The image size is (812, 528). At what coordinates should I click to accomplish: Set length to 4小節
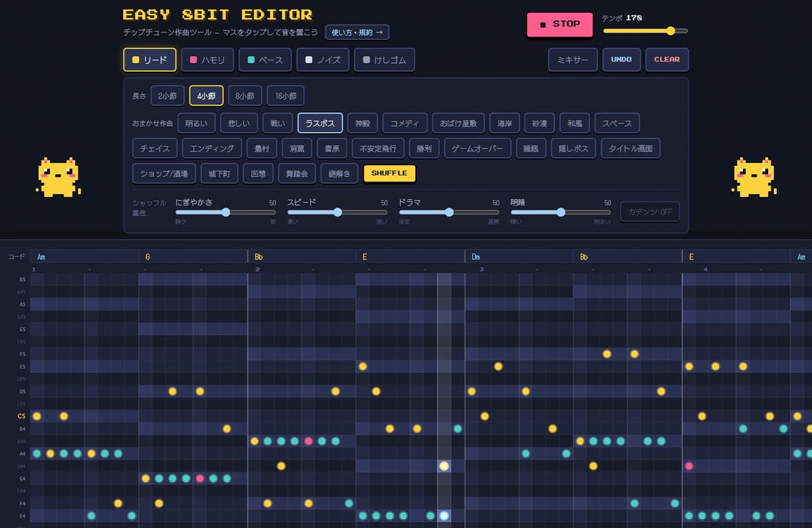pos(206,96)
